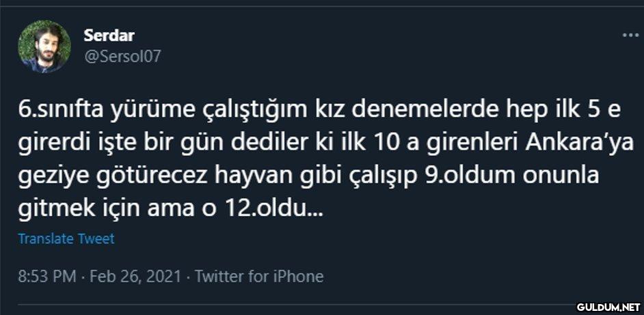Click the word "onunla" in the tweet
The height and width of the screenshot is (315, 644).
pyautogui.click(x=561, y=176)
